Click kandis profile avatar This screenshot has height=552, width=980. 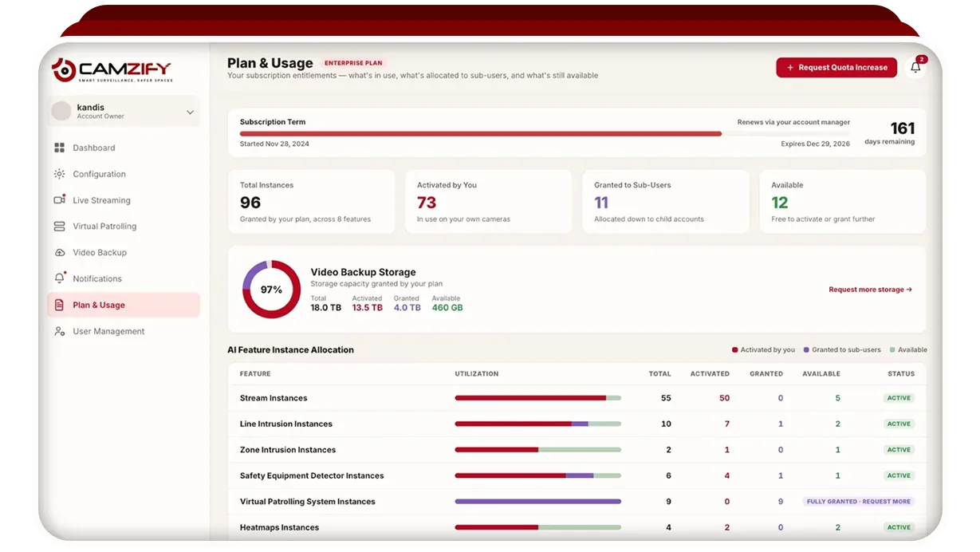(61, 112)
